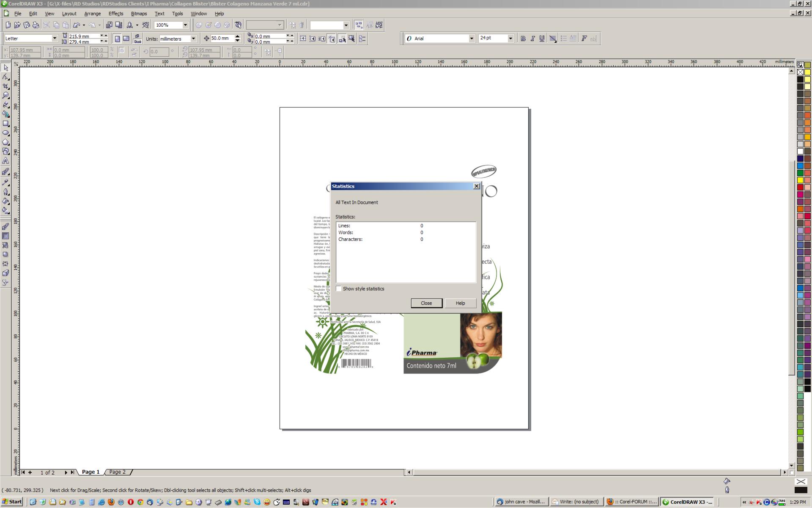Image resolution: width=812 pixels, height=508 pixels.
Task: Select the Interactive Blend tool
Action: coord(5,172)
